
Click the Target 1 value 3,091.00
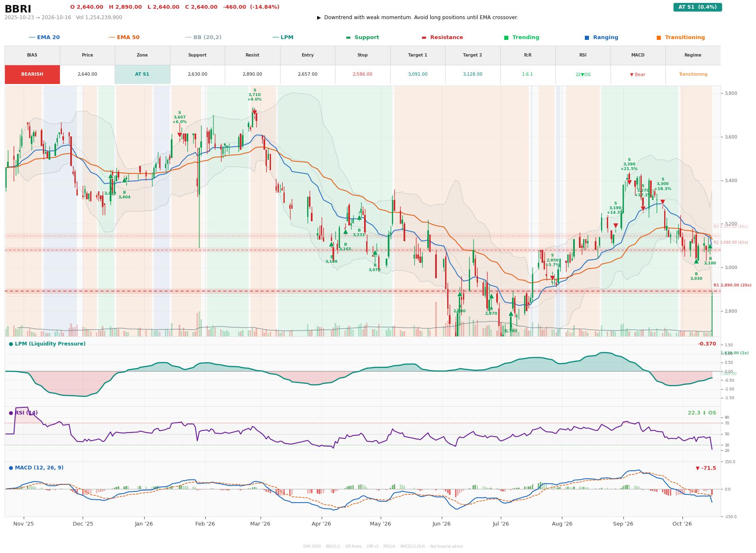418,74
